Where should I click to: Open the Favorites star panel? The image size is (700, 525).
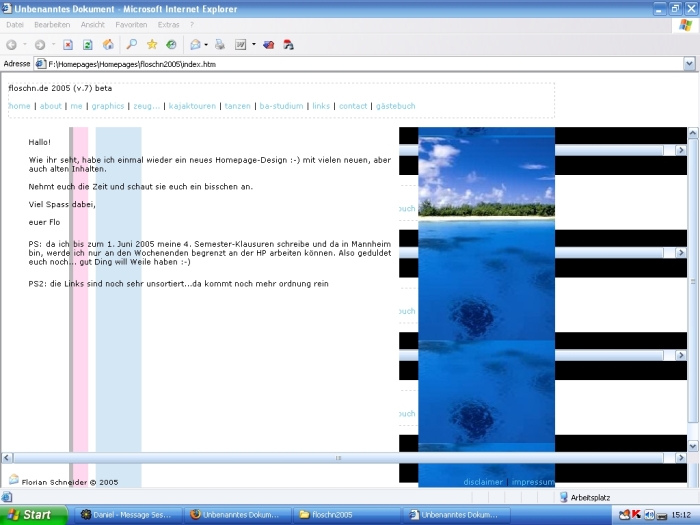[152, 44]
